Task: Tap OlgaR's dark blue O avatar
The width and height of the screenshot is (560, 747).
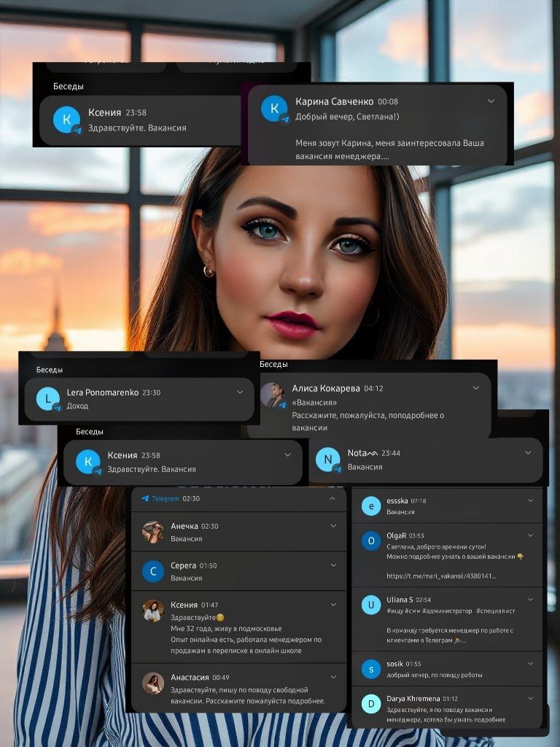Action: 371,541
